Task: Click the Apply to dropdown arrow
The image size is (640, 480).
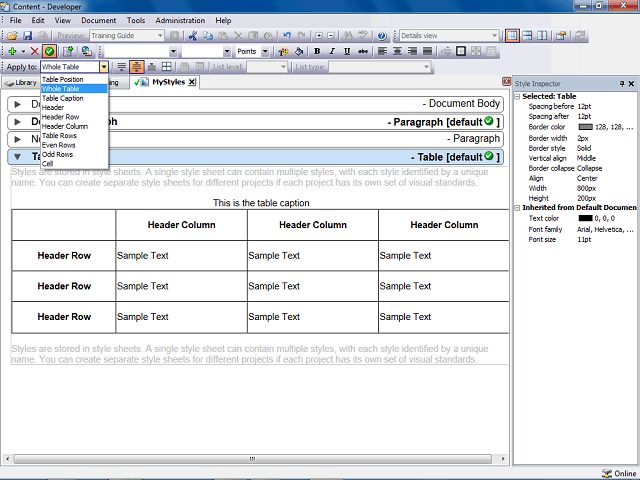Action: (104, 67)
